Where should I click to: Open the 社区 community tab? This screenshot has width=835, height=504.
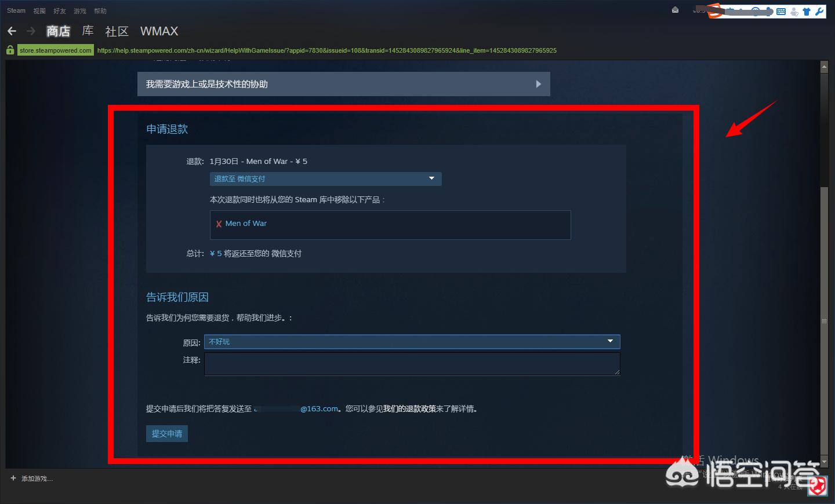(117, 31)
